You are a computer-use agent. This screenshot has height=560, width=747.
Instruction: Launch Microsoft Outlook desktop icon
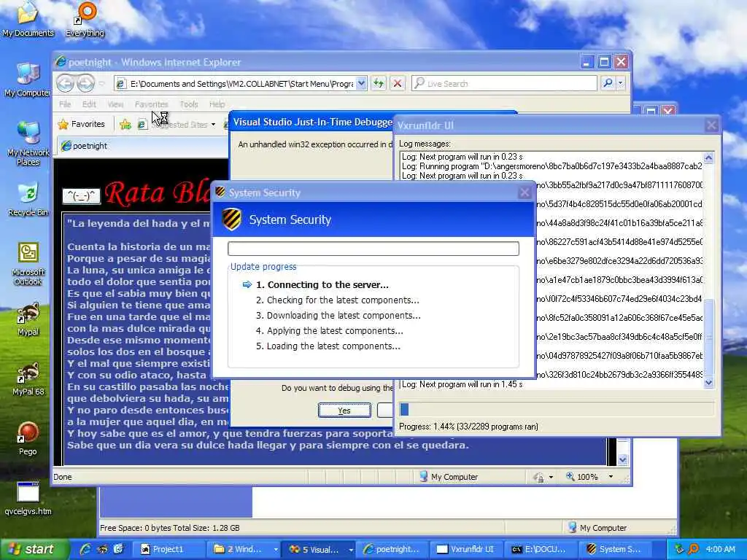coord(28,264)
